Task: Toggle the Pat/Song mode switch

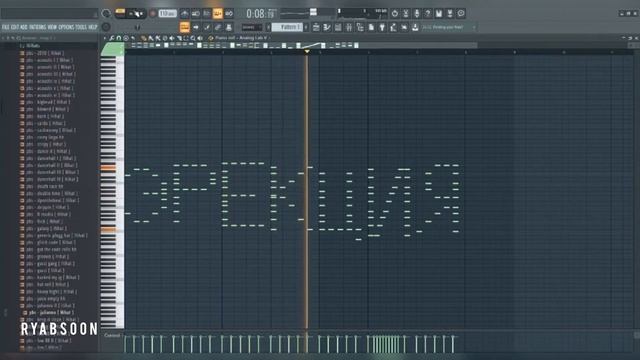Action: point(120,13)
